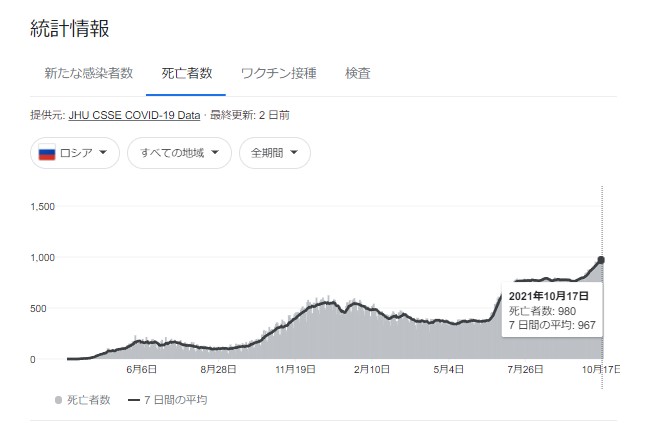The image size is (658, 423).
Task: Click the 7 日間の平均 legend line
Action: (x=134, y=400)
